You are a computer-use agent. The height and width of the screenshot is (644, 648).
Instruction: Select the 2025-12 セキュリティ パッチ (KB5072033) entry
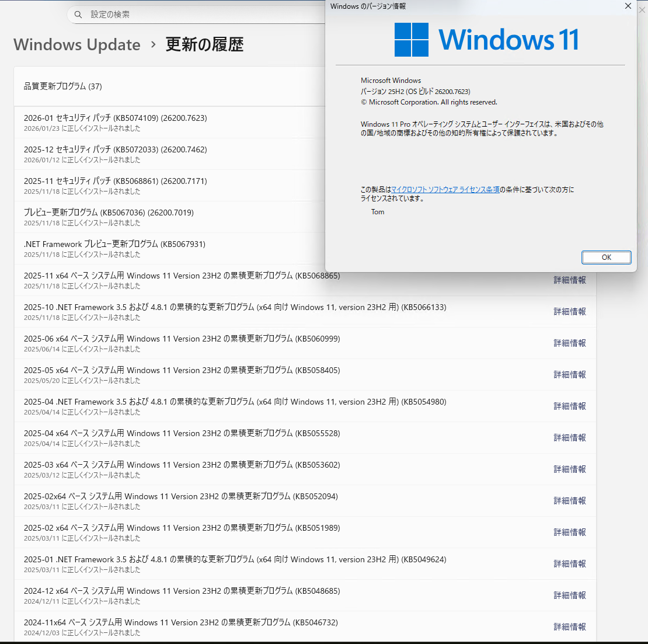(x=169, y=154)
